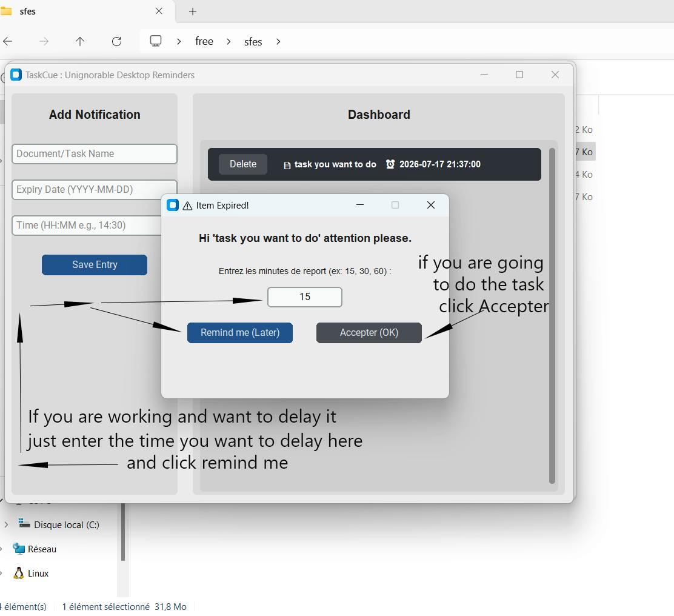Click the File Explorer navigation pane scrollbar
Screen dimensions: 674x616
coord(123,532)
